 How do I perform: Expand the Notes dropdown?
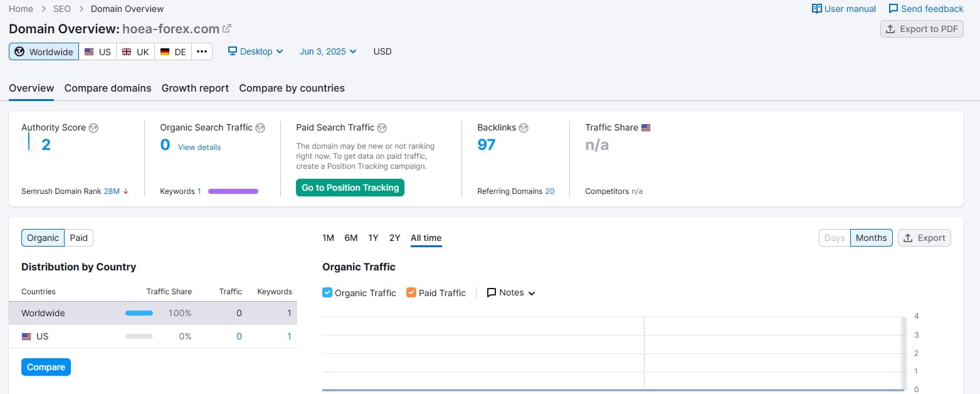point(511,292)
